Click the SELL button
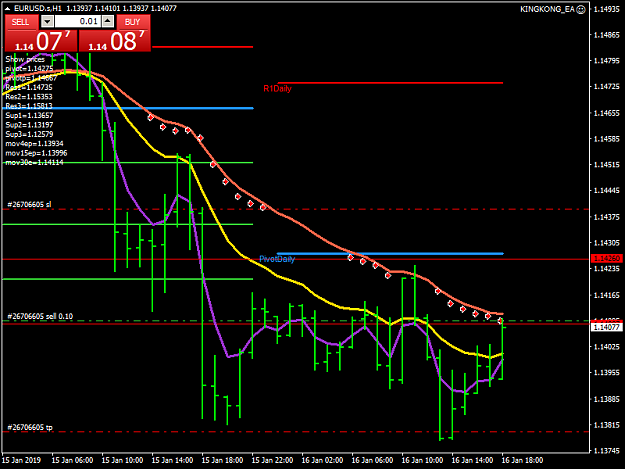This screenshot has height=469, width=625. coord(21,22)
